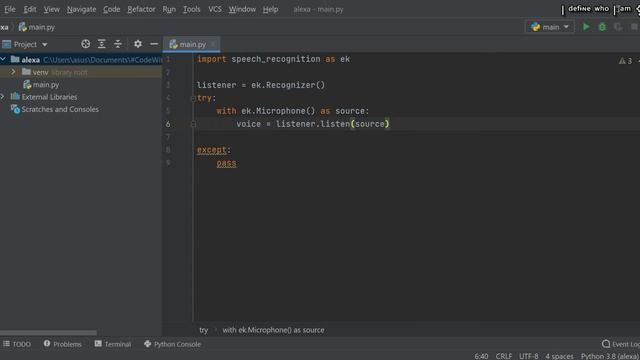This screenshot has width=640, height=360.
Task: Open the Python 3.8 interpreter selector
Action: (610, 356)
